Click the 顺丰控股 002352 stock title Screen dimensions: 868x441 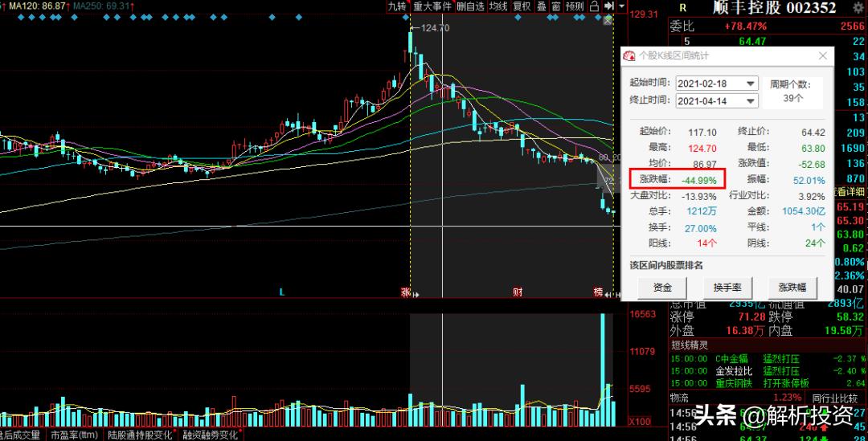(773, 8)
